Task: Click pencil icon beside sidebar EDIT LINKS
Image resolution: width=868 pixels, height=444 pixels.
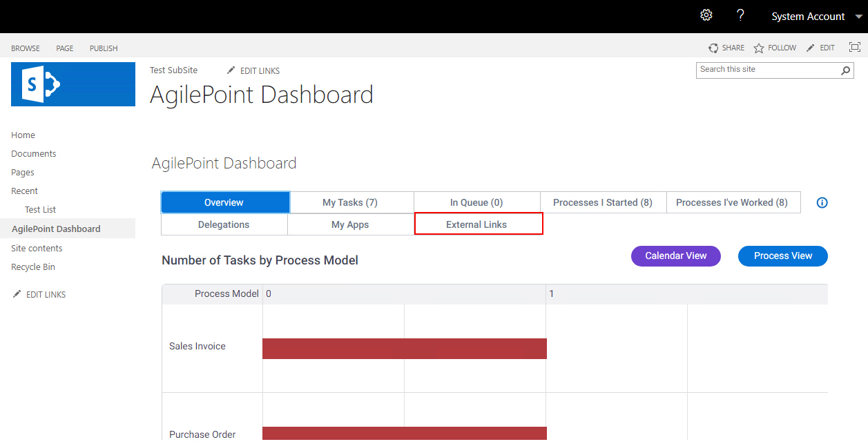Action: [x=17, y=294]
